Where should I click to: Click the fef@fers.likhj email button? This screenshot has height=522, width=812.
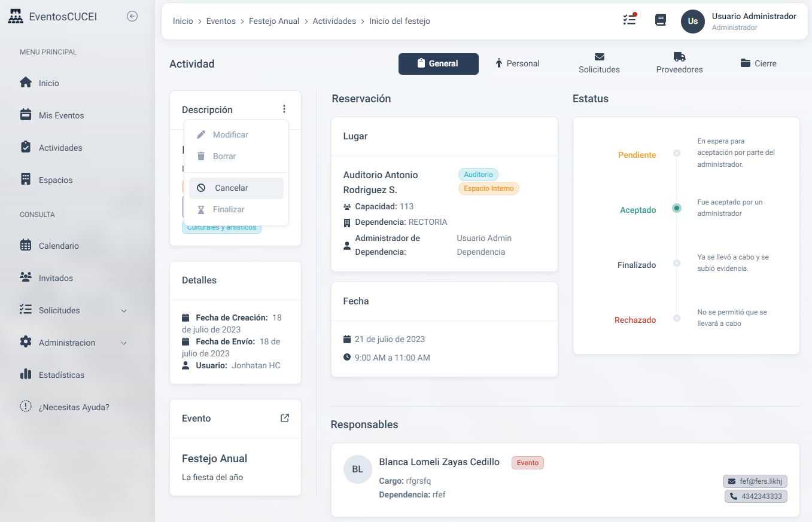(x=755, y=481)
